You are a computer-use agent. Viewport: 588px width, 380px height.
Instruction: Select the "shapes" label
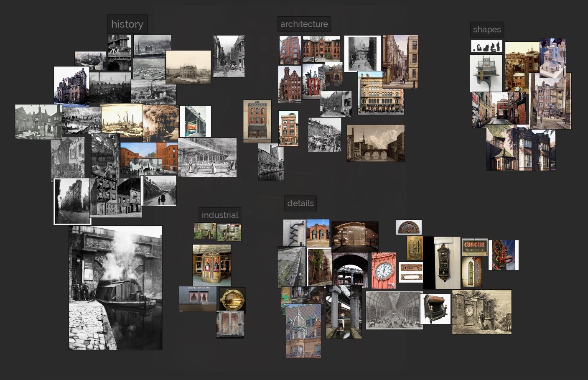[486, 30]
